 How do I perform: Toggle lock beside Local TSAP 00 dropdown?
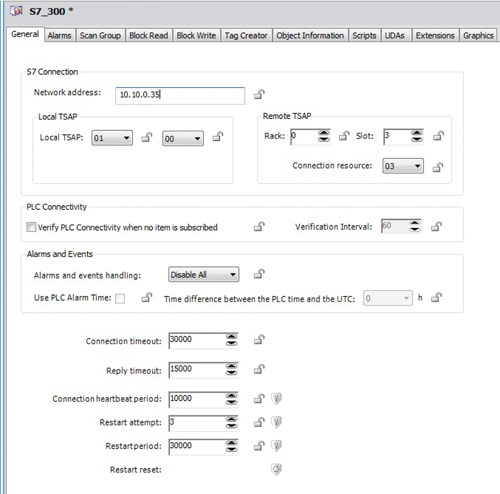point(218,136)
